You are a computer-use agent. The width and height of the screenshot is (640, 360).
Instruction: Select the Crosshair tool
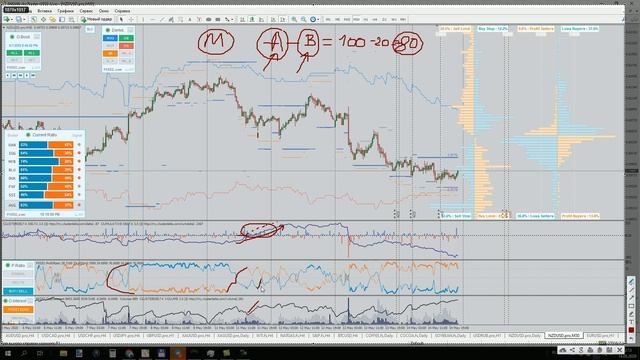[131, 19]
